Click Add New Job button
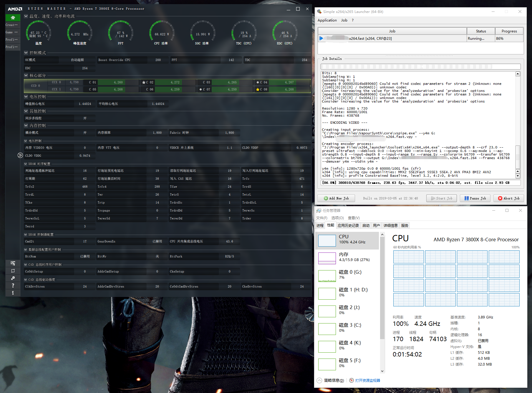This screenshot has height=393, width=532. tap(336, 198)
